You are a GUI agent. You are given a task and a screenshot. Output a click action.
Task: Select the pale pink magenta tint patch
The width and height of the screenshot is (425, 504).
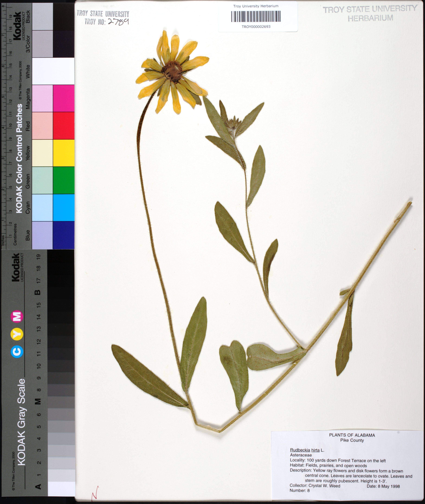pyautogui.click(x=42, y=98)
